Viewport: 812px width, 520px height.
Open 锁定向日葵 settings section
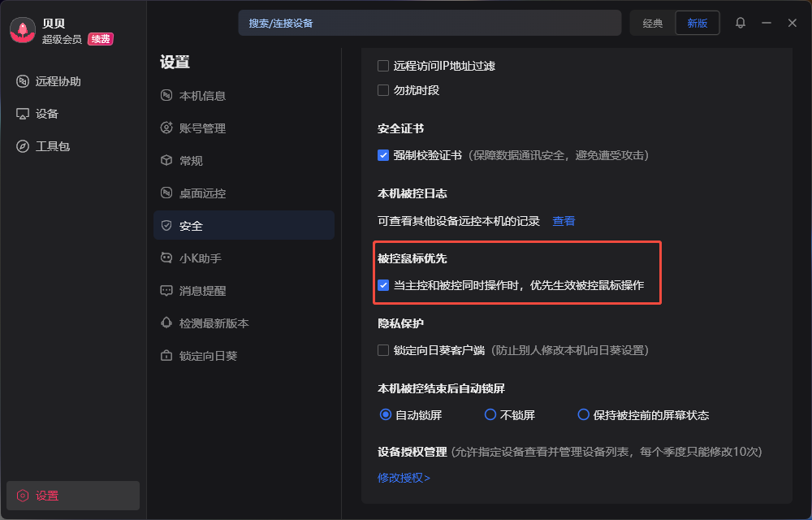[208, 356]
